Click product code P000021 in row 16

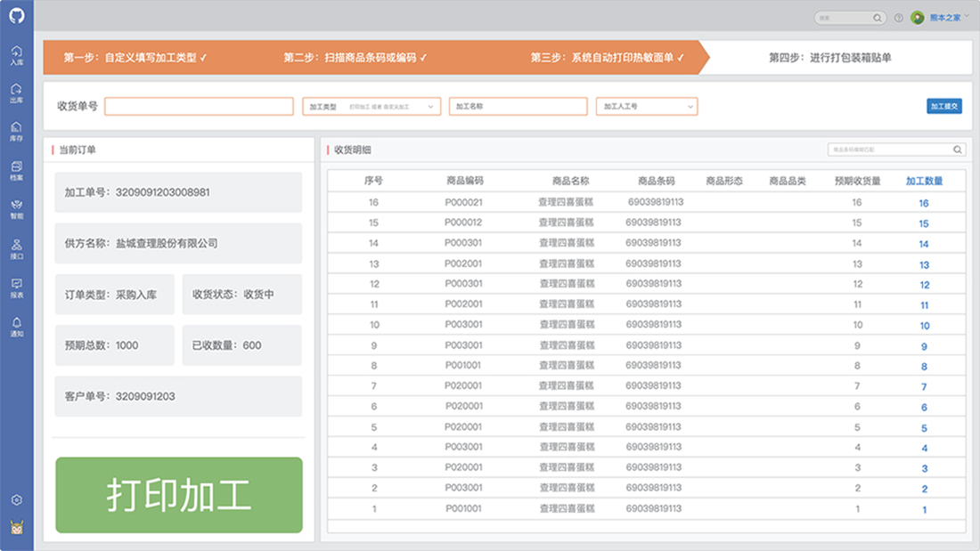pyautogui.click(x=464, y=202)
